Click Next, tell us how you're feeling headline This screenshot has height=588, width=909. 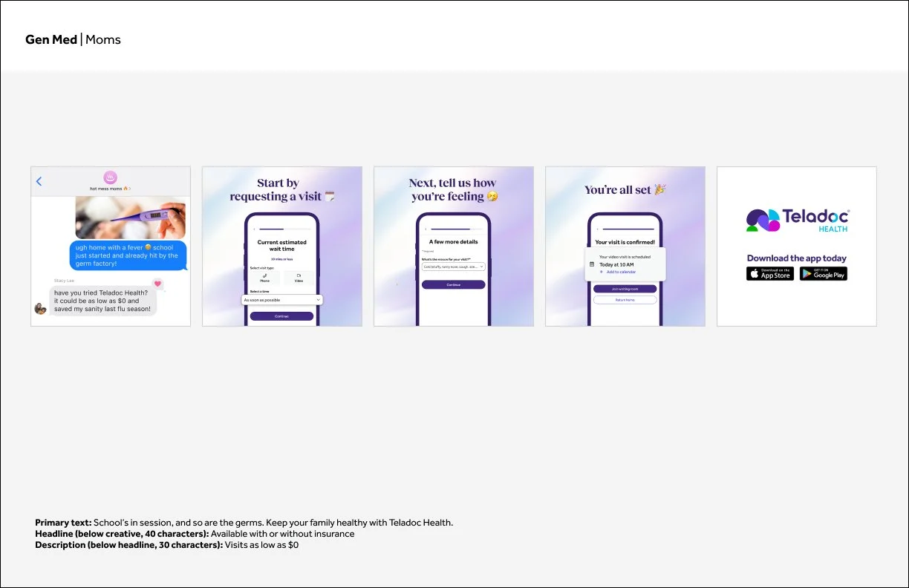pos(452,189)
